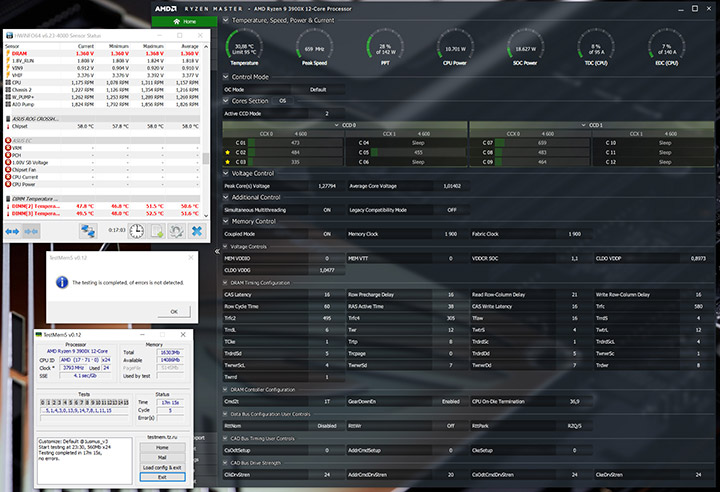720x492 pixels.
Task: Collapse the Cores Section expander
Action: coord(225,101)
